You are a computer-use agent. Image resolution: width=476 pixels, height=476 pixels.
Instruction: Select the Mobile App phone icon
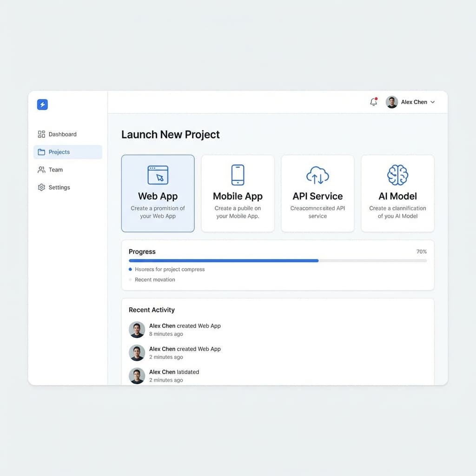click(x=238, y=174)
